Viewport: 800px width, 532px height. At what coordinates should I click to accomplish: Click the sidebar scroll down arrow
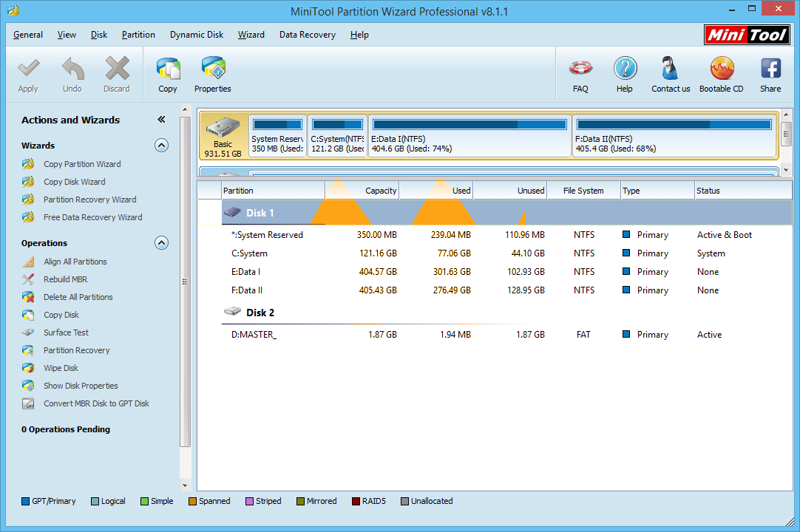185,485
